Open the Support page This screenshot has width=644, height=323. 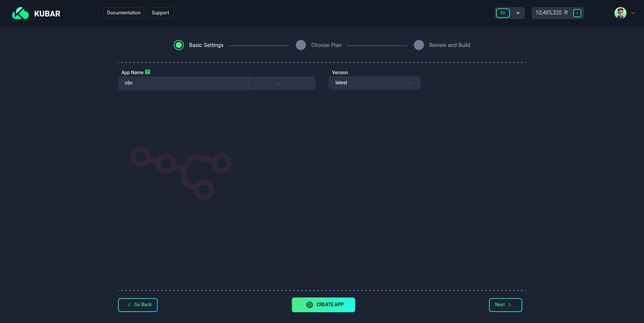click(x=160, y=13)
